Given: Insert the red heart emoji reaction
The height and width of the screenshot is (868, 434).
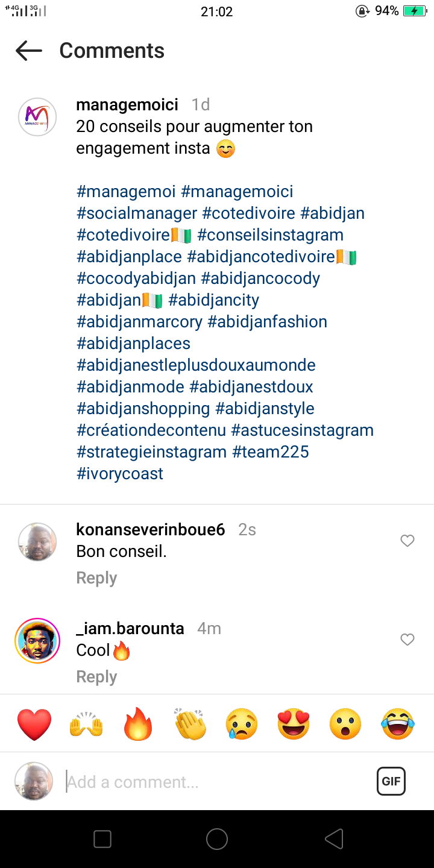Looking at the screenshot, I should (x=34, y=724).
